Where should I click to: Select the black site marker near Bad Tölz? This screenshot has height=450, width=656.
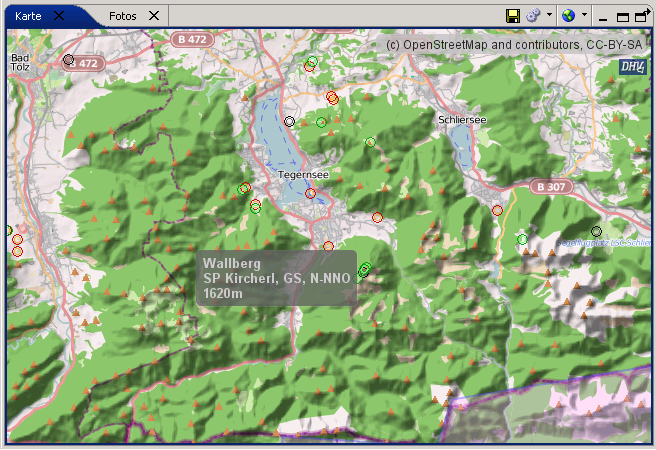(x=69, y=60)
